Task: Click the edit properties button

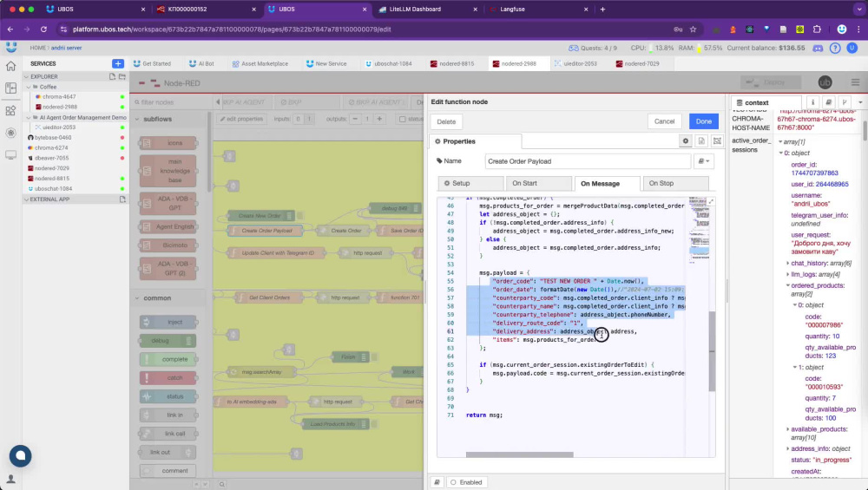Action: point(242,119)
